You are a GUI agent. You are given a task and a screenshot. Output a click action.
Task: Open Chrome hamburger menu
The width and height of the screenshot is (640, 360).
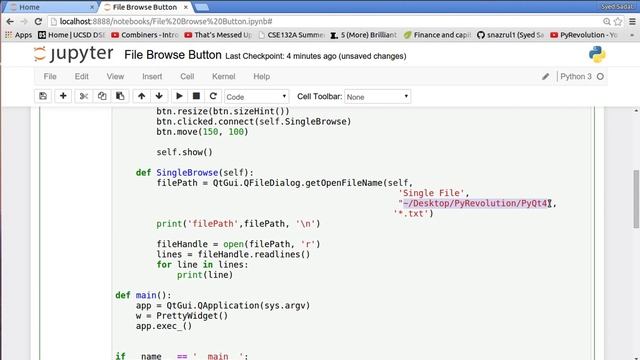pos(632,21)
